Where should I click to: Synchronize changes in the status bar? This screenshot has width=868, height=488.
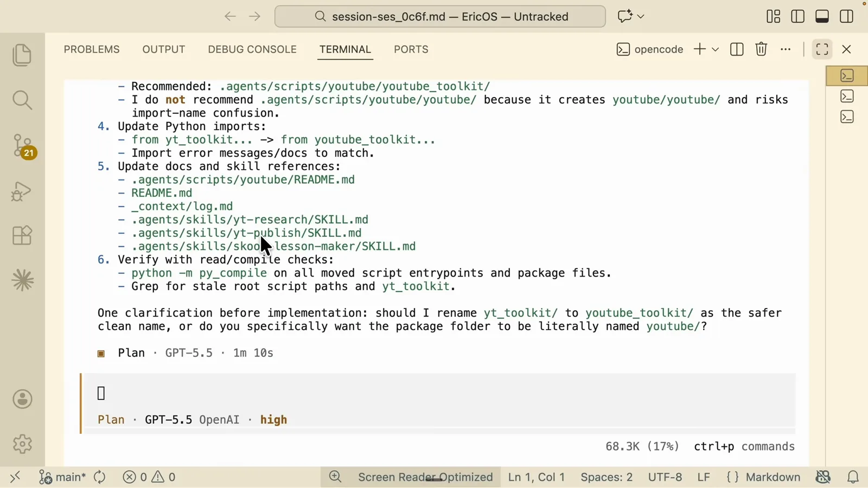(100, 477)
